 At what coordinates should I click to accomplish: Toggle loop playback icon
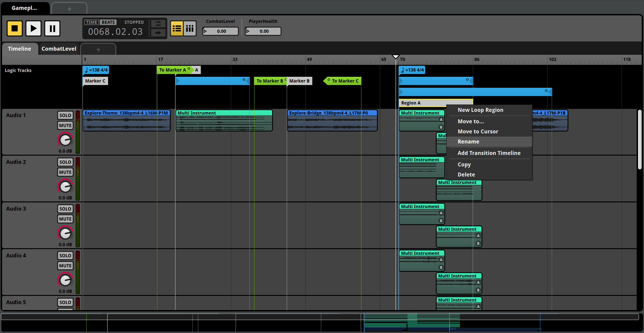tap(158, 24)
